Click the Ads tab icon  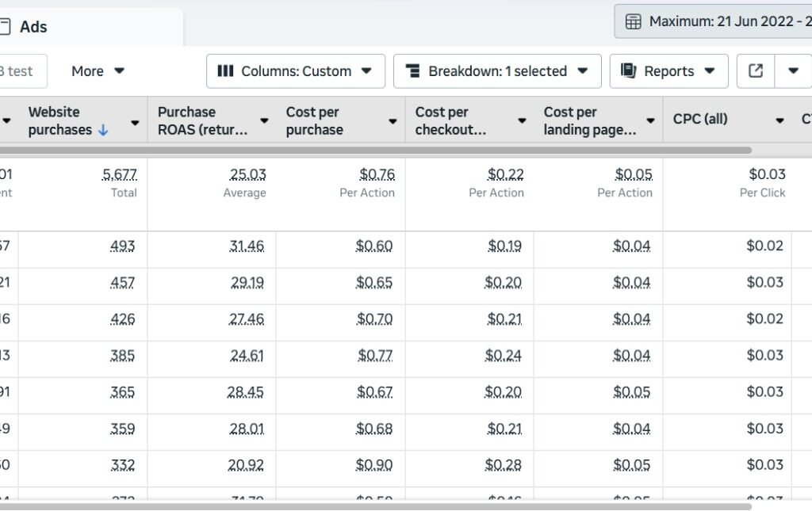(5, 27)
